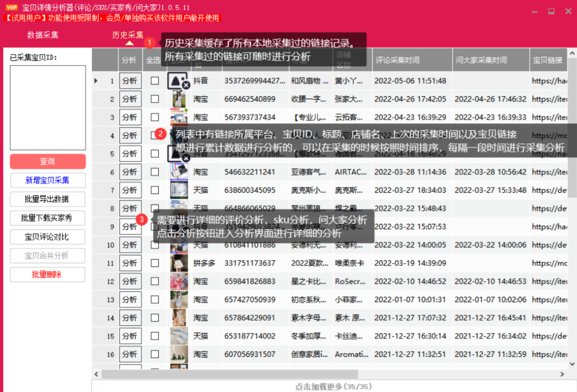577x392 pixels.
Task: Enable the checkbox for row 7
Action: coord(154,190)
